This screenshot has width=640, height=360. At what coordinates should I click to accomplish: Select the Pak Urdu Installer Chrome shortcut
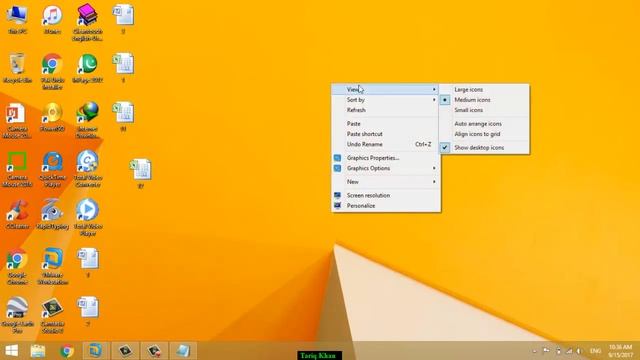pyautogui.click(x=52, y=71)
